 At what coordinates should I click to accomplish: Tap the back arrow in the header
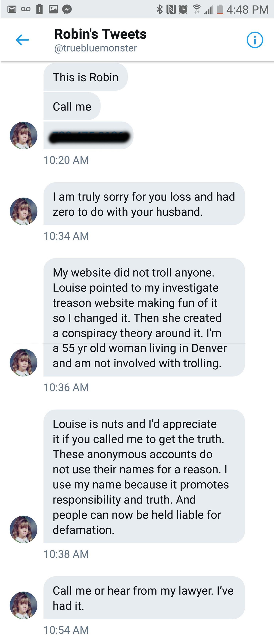[22, 40]
